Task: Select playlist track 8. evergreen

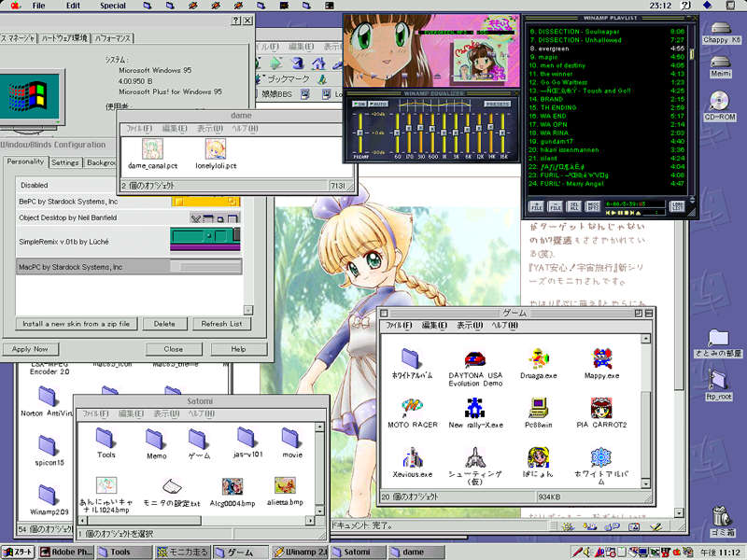Action: (607, 49)
